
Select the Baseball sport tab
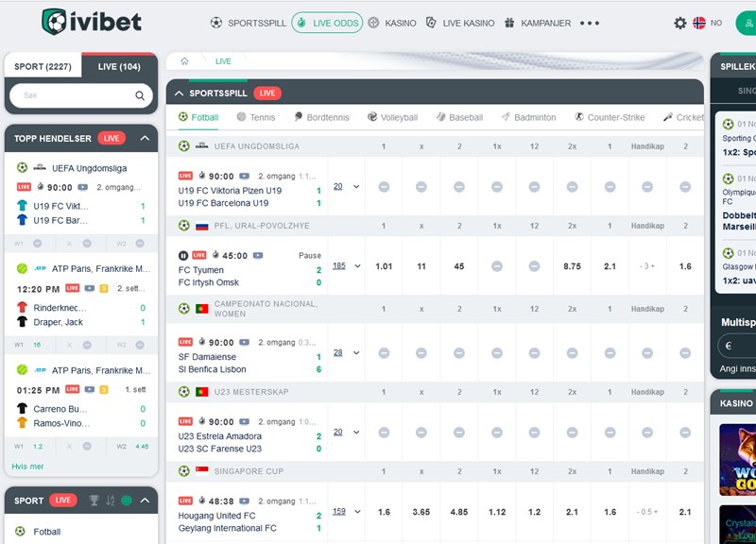tap(459, 117)
